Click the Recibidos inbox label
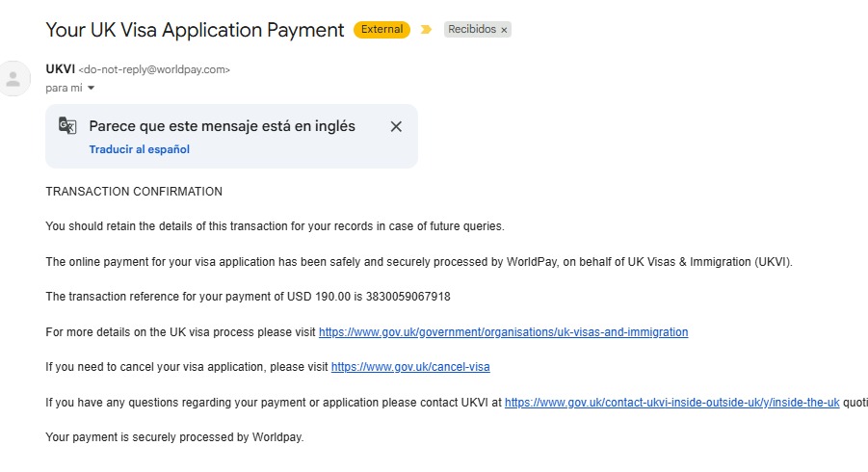 pos(472,29)
